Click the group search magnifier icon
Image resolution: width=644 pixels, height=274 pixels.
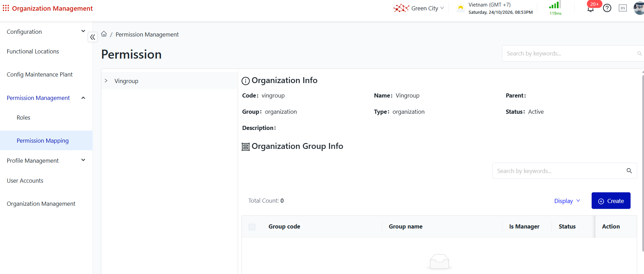point(629,171)
